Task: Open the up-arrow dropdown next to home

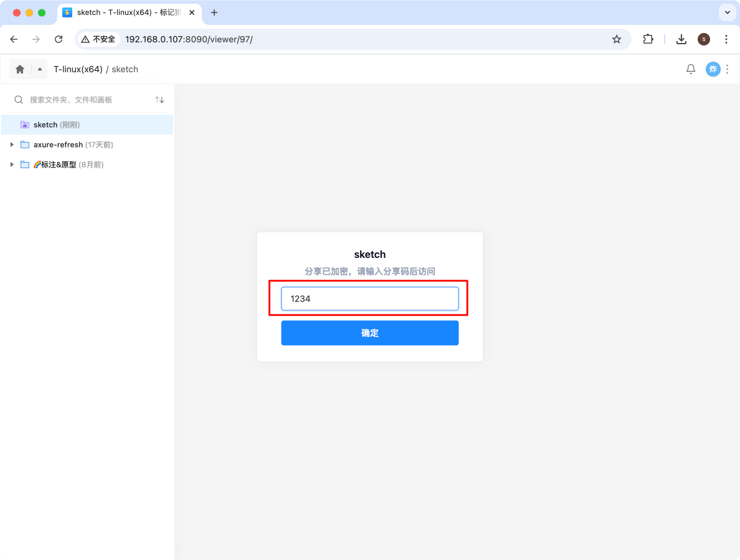Action: pos(40,69)
